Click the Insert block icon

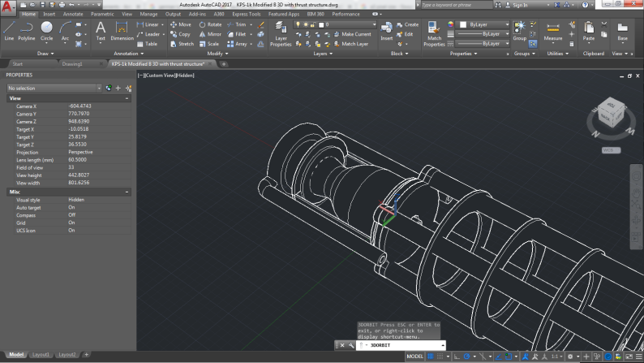[387, 31]
